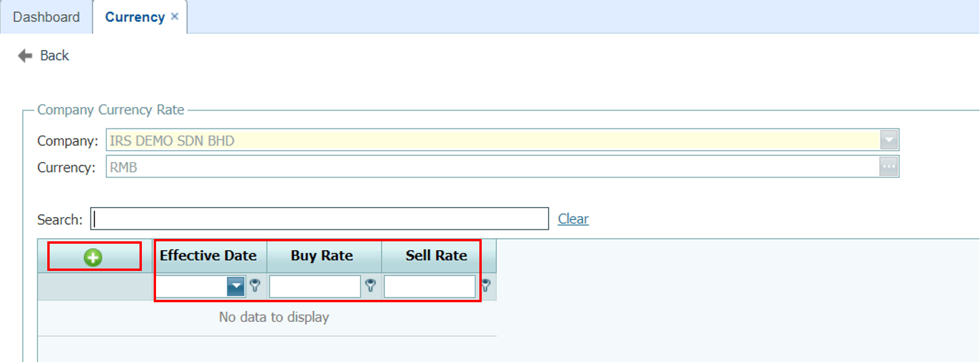
Task: Click the Sell Rate filter input
Action: click(x=430, y=286)
